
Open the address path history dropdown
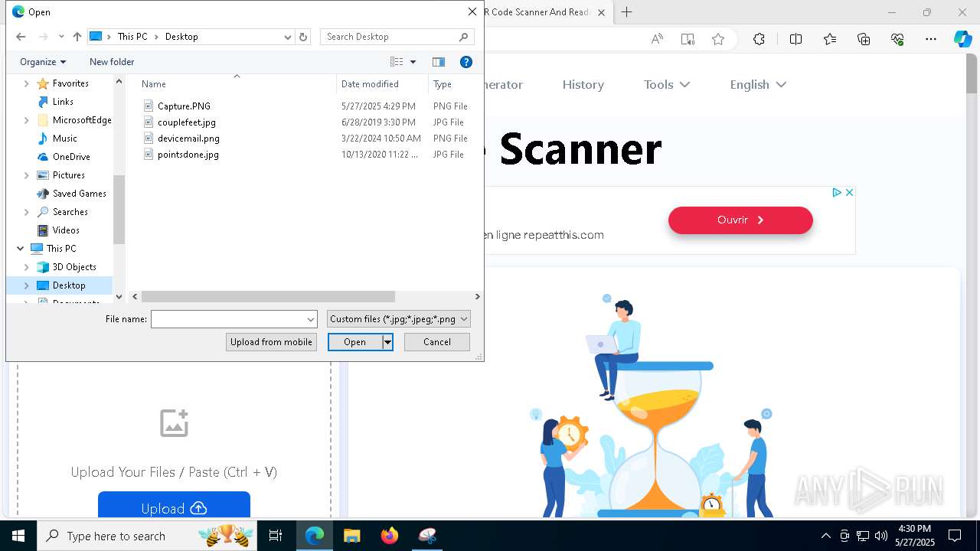tap(288, 37)
